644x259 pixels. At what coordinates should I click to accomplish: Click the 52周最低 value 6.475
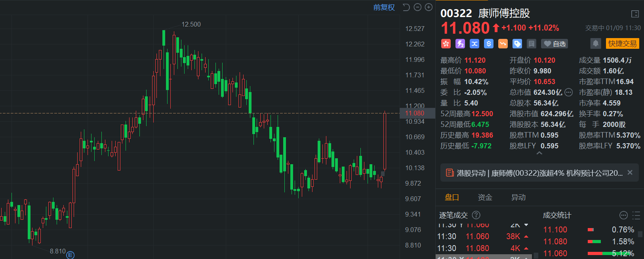coord(480,125)
